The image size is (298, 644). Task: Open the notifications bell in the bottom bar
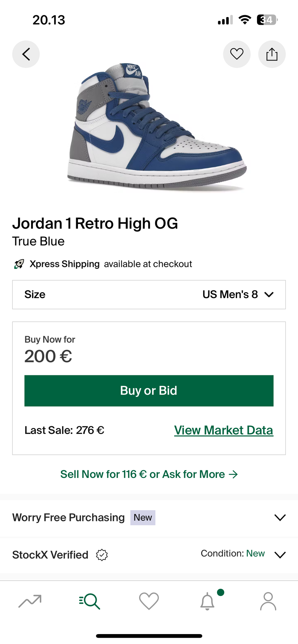click(x=207, y=602)
